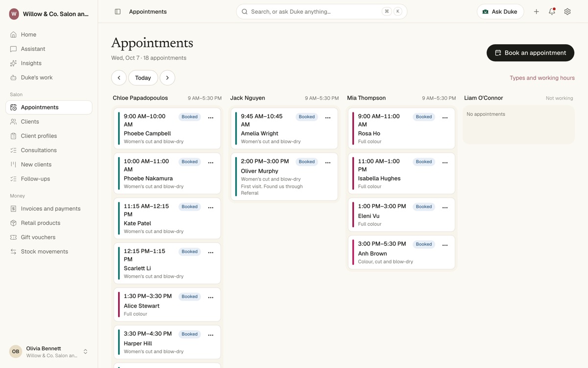Open more options for Kate Patel appointment
This screenshot has height=368, width=588.
[211, 208]
